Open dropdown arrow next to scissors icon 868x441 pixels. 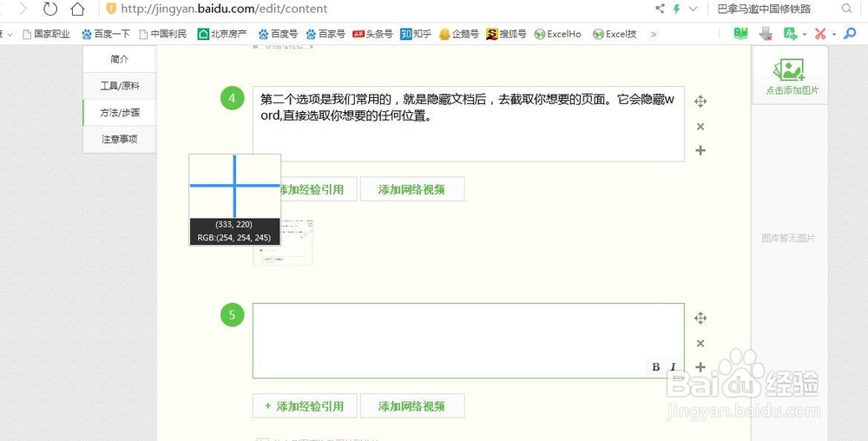click(x=834, y=35)
